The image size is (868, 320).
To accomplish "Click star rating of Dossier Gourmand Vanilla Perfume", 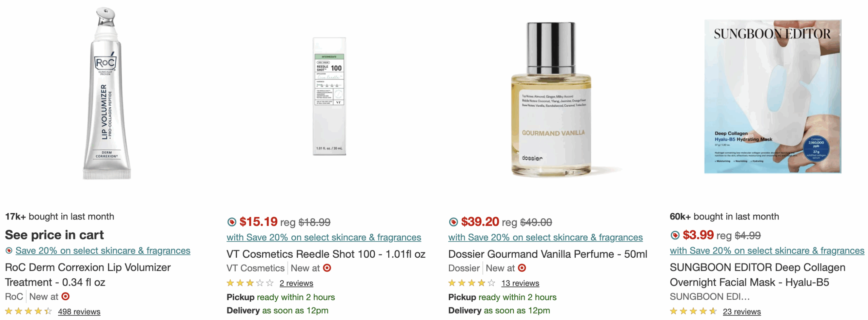I will tap(471, 283).
